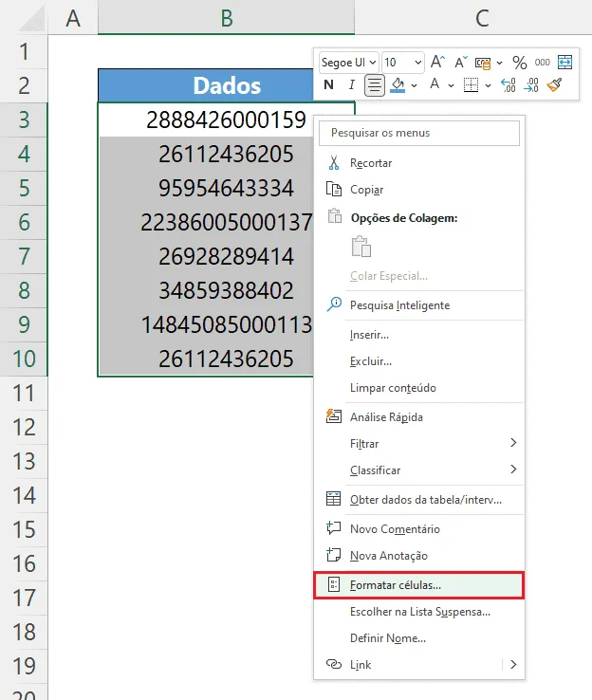
Task: Choose Inserir... in the context menu
Action: (369, 335)
